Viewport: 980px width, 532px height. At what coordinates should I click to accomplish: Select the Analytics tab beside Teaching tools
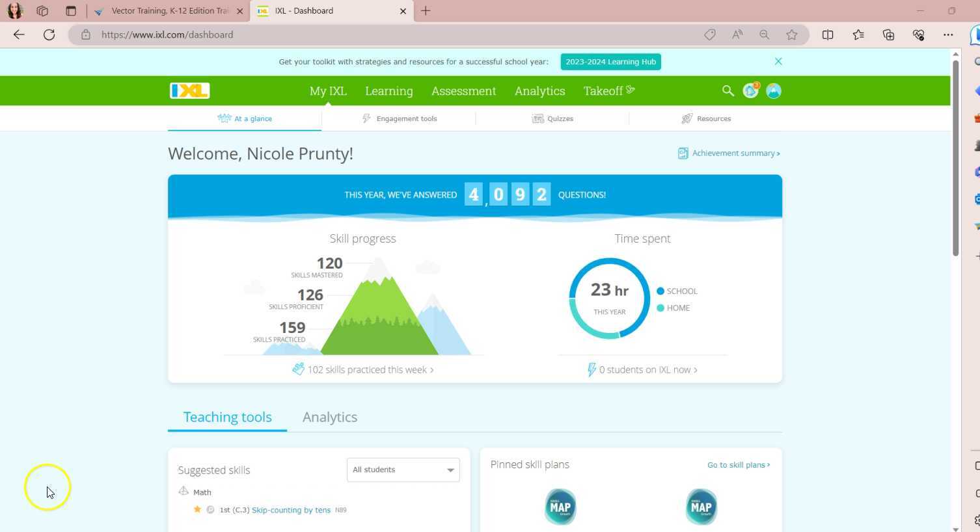(329, 417)
